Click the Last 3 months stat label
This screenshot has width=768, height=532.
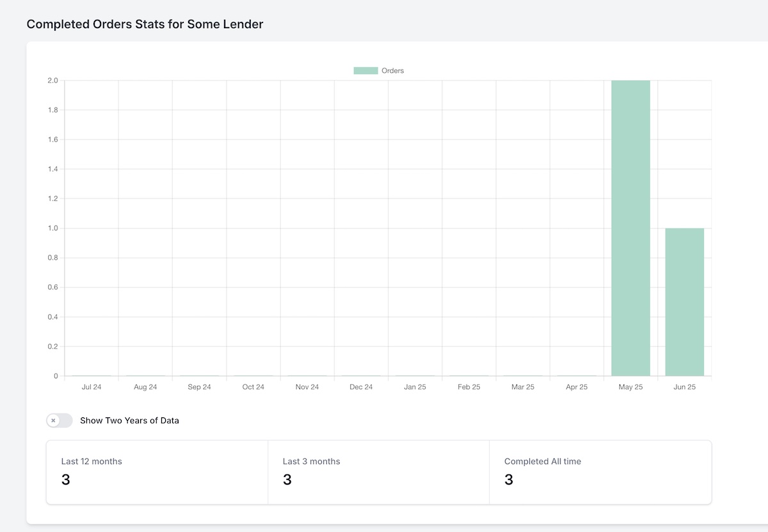point(311,462)
